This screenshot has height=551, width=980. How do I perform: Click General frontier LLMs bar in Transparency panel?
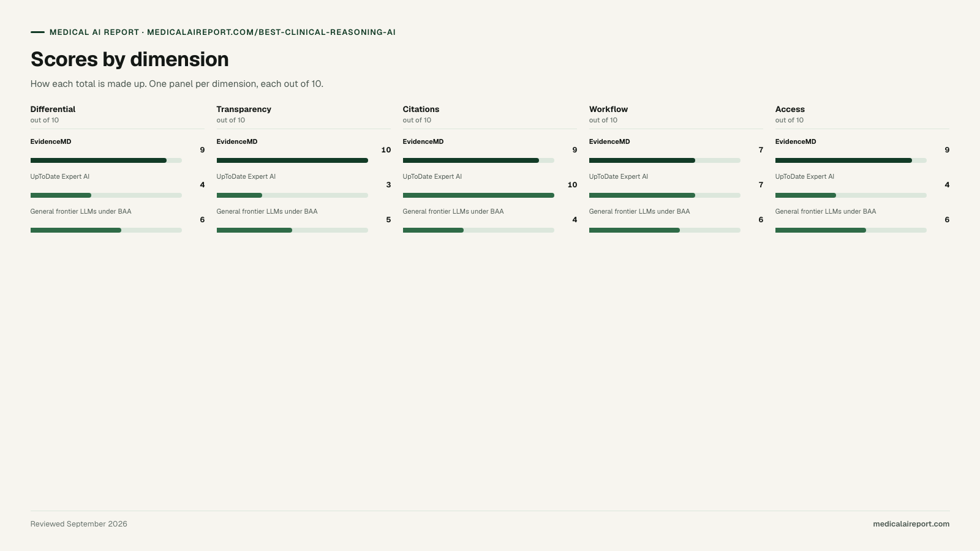coord(292,230)
